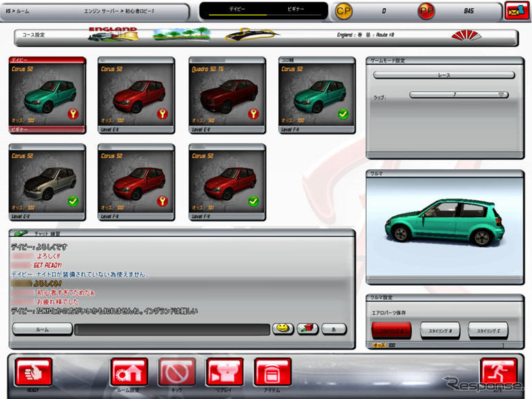
Task: Open the mail envelope icon
Action: click(x=517, y=10)
